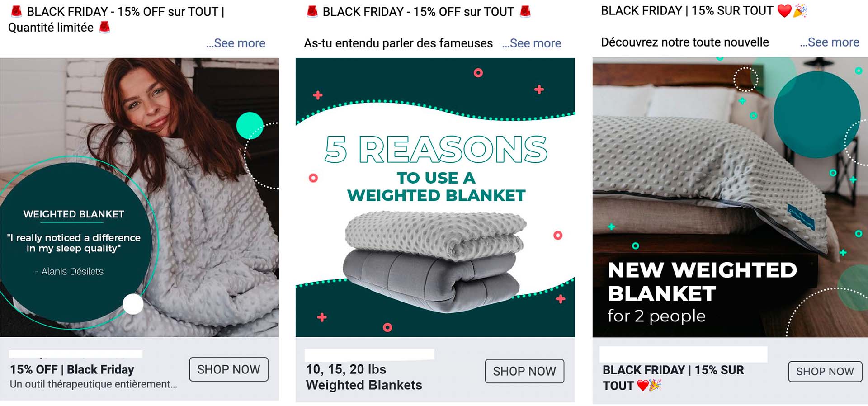
Task: Open the "5 REASONS" weighted blanket ad image
Action: (435, 197)
